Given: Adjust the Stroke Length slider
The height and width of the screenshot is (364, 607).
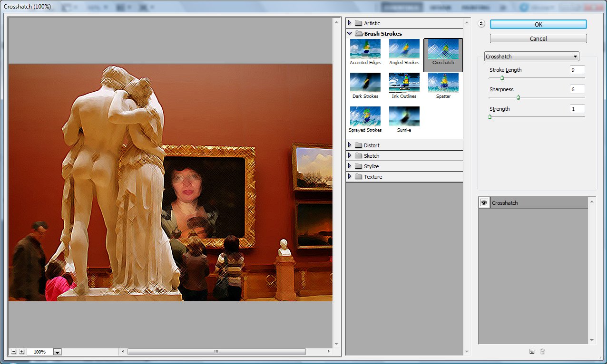Looking at the screenshot, I should point(502,78).
